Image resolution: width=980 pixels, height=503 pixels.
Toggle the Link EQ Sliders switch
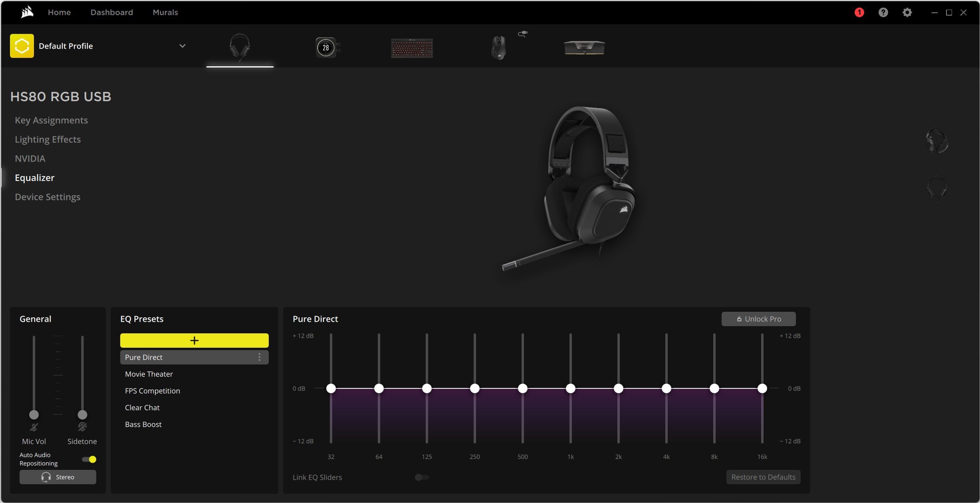click(422, 477)
